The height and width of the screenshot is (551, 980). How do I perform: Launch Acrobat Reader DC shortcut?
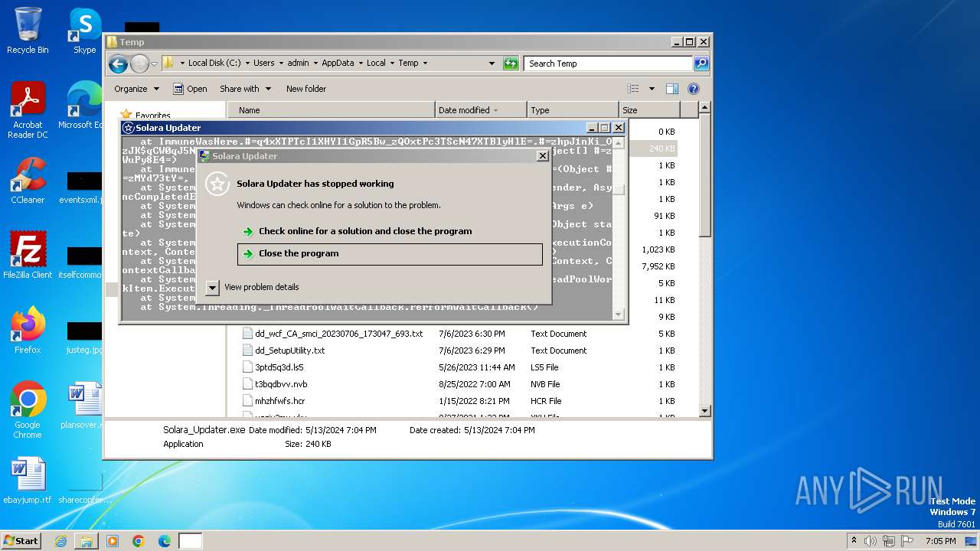(x=28, y=110)
